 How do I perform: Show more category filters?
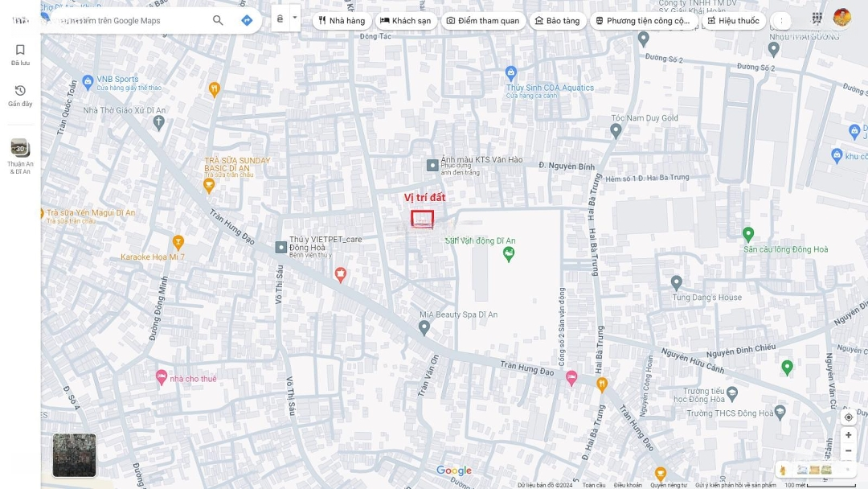coord(780,21)
